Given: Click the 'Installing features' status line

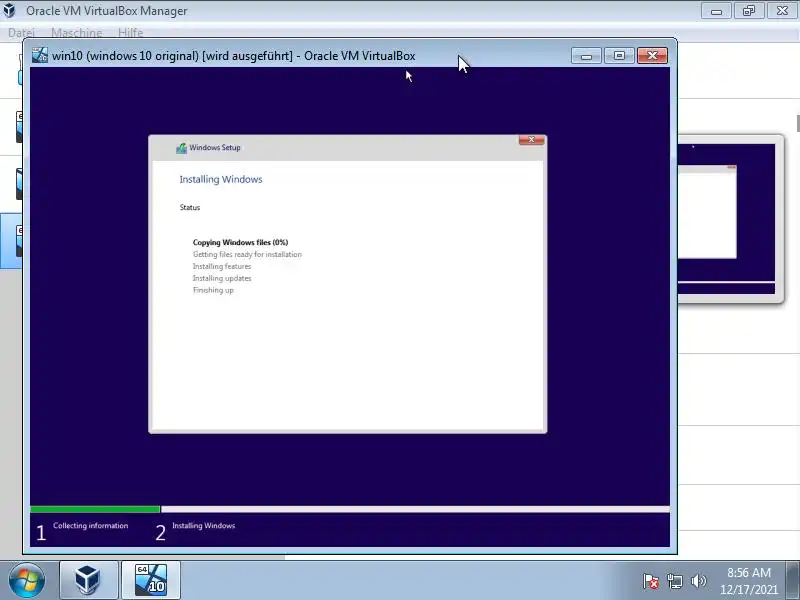Looking at the screenshot, I should [222, 266].
